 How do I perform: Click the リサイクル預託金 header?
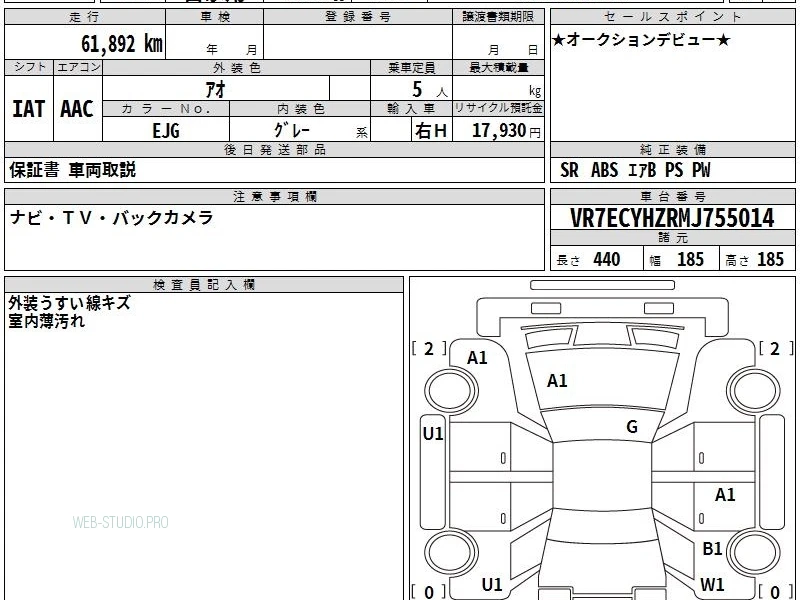498,109
